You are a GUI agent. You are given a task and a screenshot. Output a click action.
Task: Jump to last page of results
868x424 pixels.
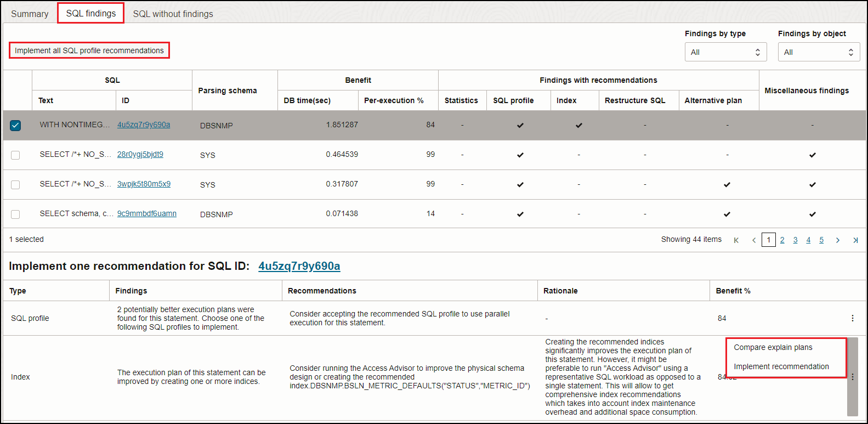pos(855,240)
